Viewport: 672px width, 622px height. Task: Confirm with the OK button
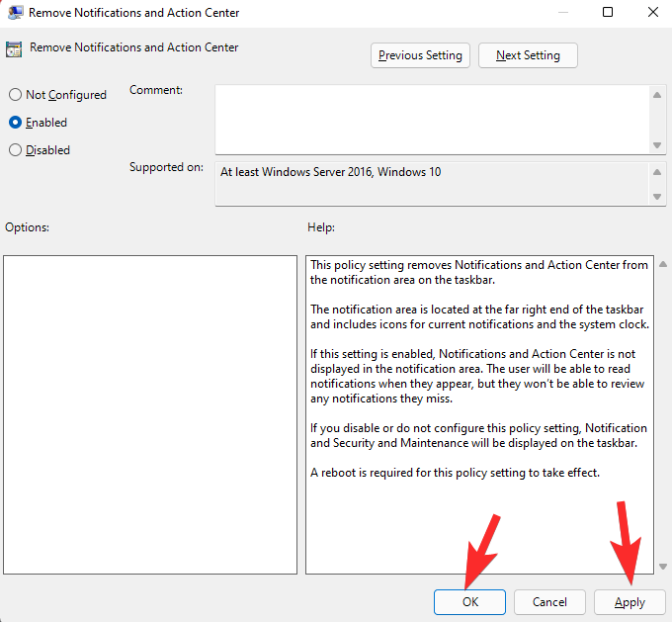(469, 602)
